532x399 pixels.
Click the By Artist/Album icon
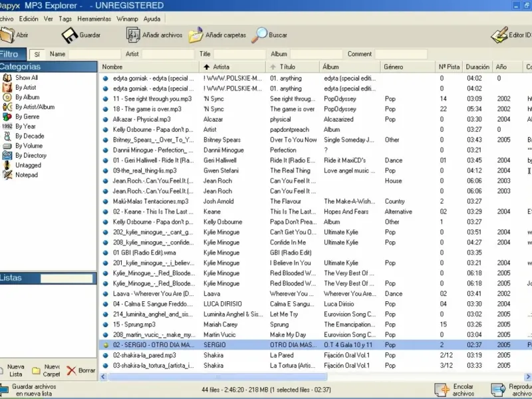(7, 107)
